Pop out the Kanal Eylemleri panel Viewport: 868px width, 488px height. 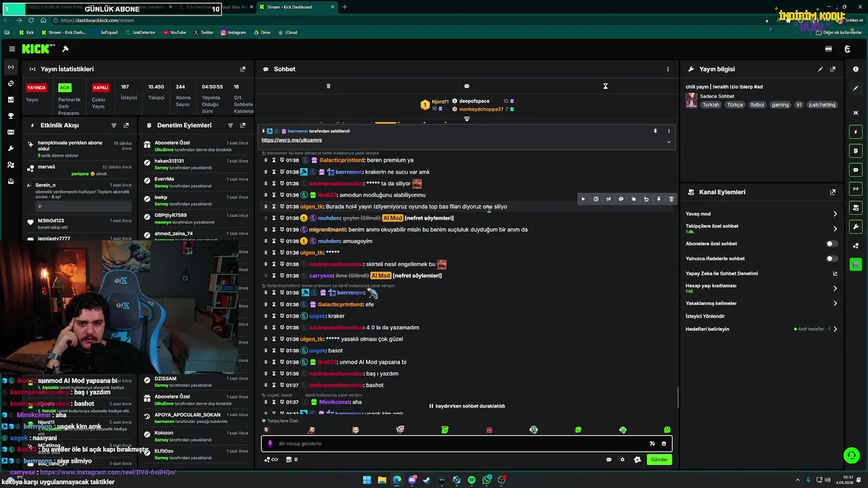point(833,192)
